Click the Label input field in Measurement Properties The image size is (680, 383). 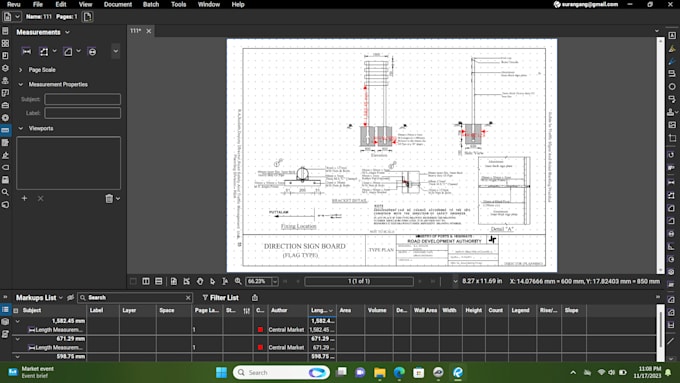(82, 113)
